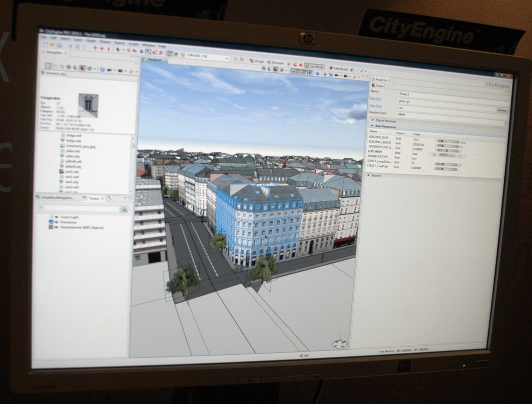
Task: Click the Generate models icon
Action: (x=270, y=62)
